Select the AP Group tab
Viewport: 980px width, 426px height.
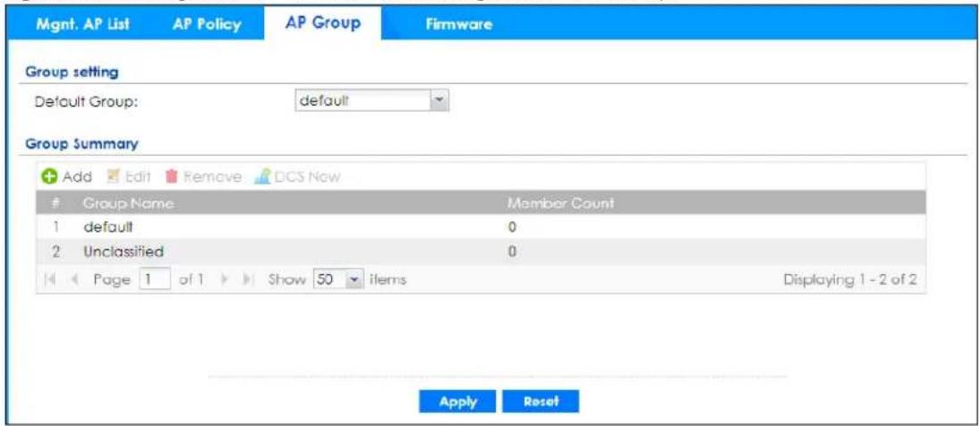[322, 23]
